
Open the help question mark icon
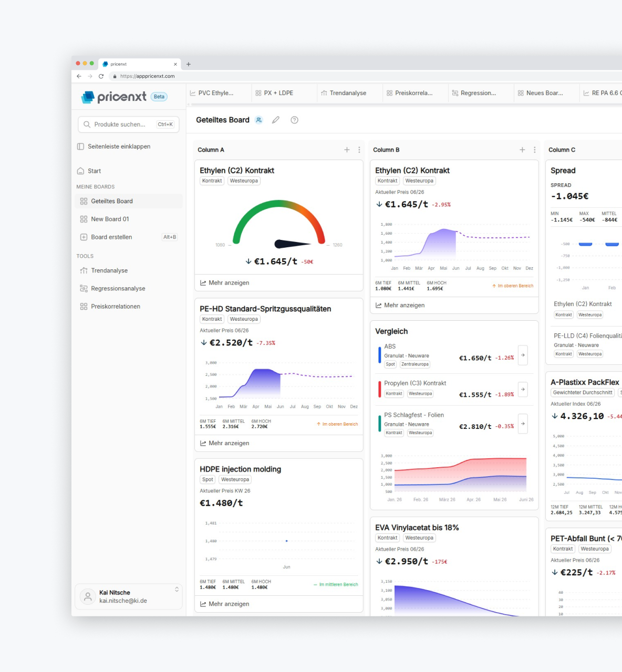click(295, 120)
